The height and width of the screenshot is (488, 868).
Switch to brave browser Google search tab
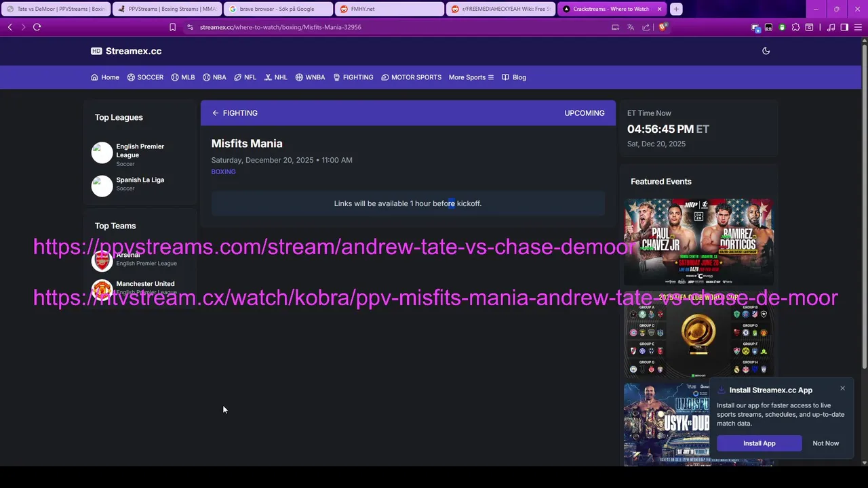tap(278, 9)
